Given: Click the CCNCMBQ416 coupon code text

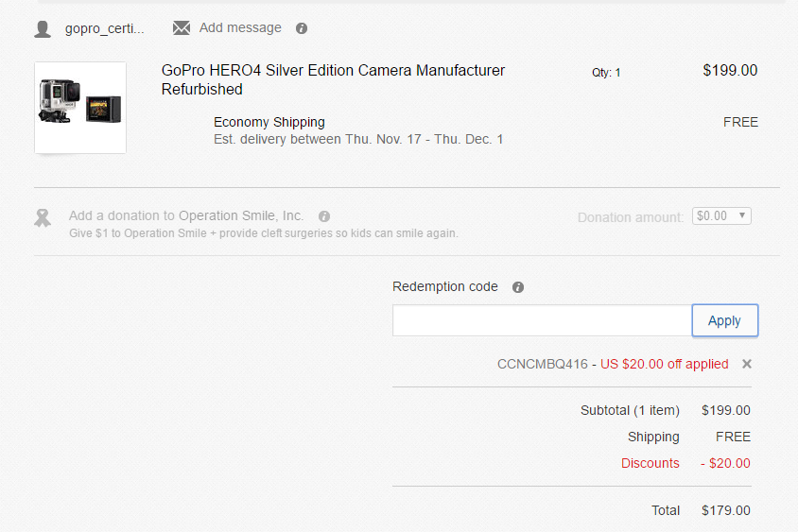Looking at the screenshot, I should pyautogui.click(x=542, y=364).
